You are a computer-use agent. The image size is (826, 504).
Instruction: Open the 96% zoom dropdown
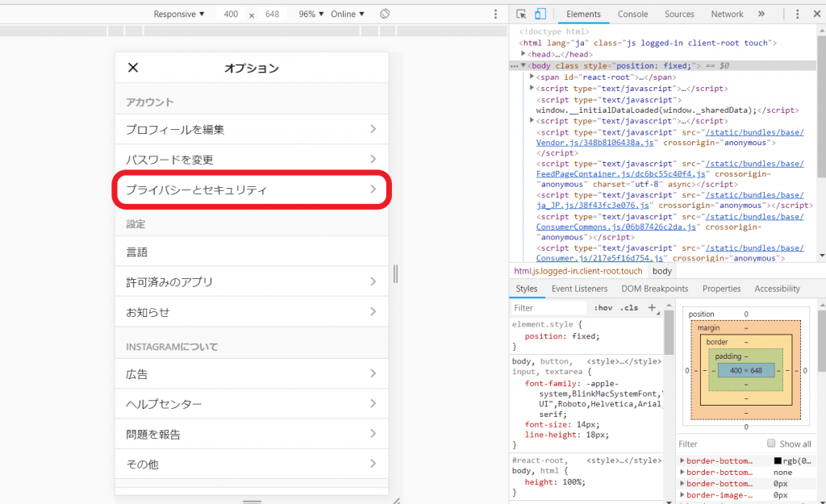(x=311, y=15)
